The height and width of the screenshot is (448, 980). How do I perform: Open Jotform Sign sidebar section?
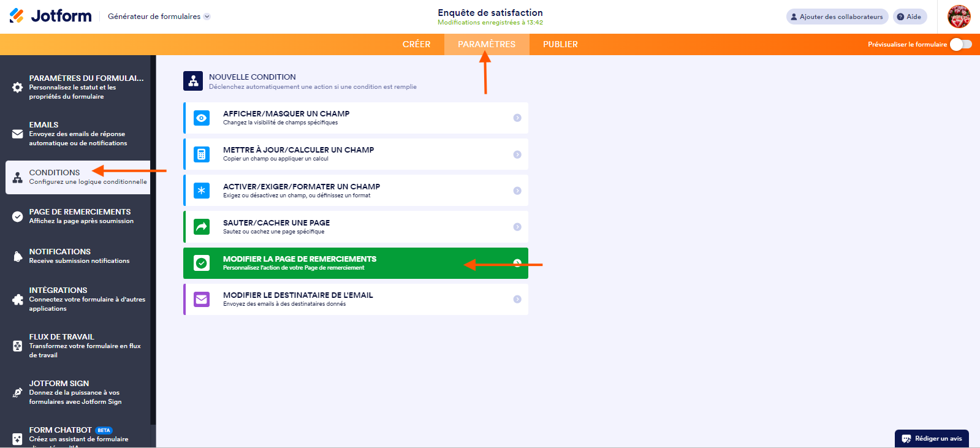click(x=78, y=392)
